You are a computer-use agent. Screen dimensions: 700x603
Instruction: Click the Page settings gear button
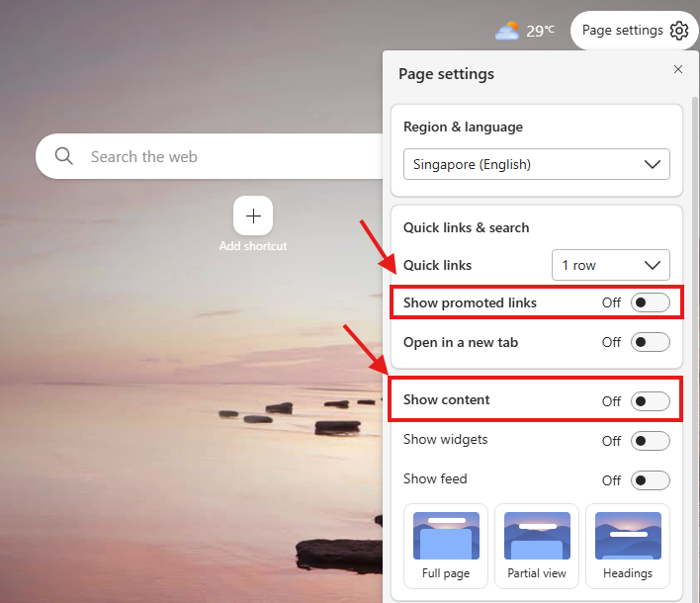635,31
